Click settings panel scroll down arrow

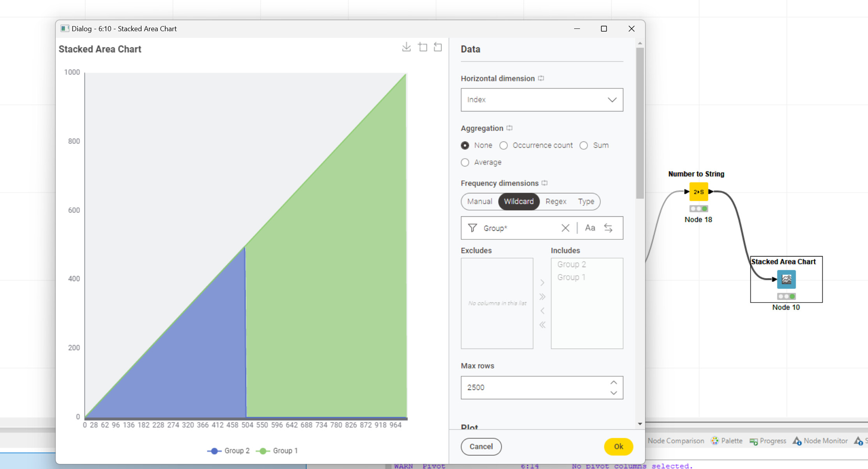coord(640,424)
